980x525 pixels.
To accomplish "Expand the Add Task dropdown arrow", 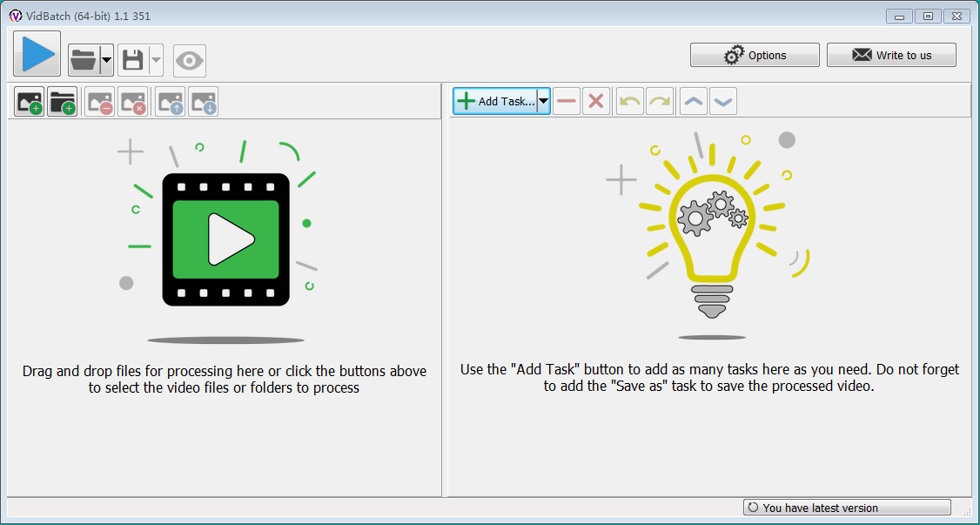I will (543, 101).
